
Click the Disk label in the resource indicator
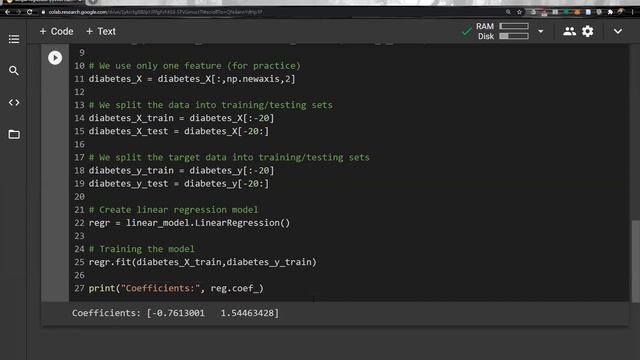pos(486,36)
